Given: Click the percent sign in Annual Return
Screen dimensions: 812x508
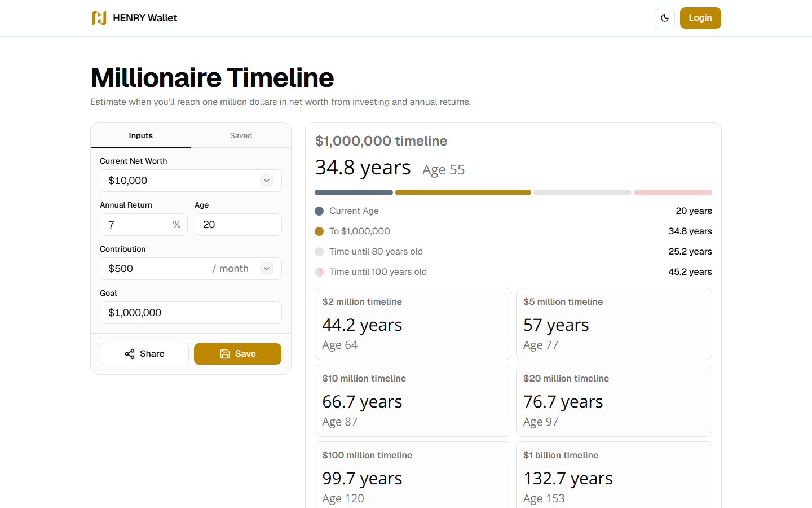Looking at the screenshot, I should (176, 225).
